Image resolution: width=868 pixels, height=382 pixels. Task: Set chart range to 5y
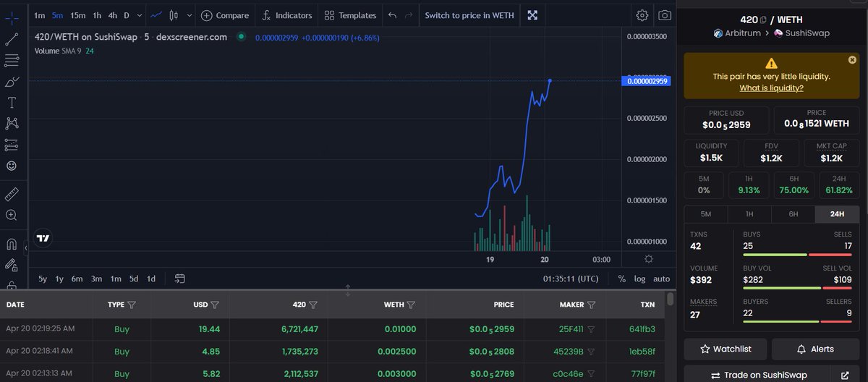[x=43, y=279]
